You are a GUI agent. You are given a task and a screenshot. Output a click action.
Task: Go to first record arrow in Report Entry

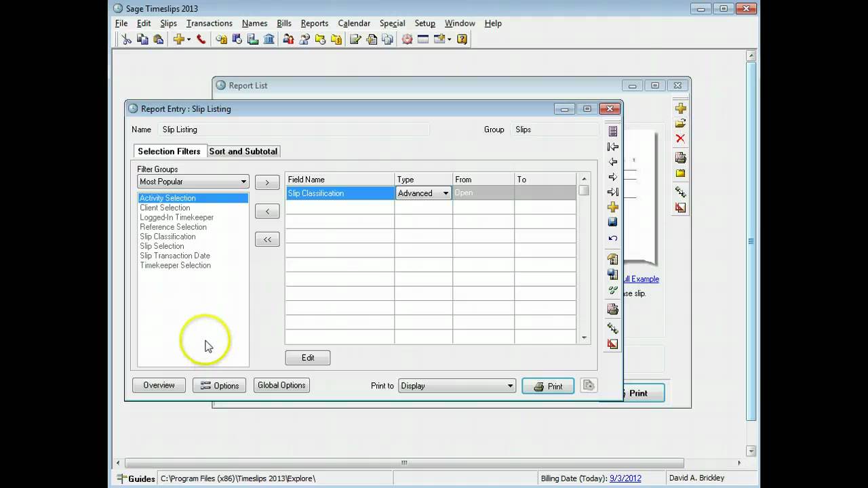[613, 146]
